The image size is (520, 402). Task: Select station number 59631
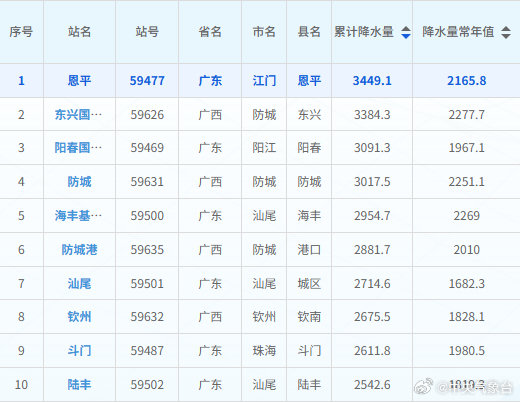coord(147,182)
